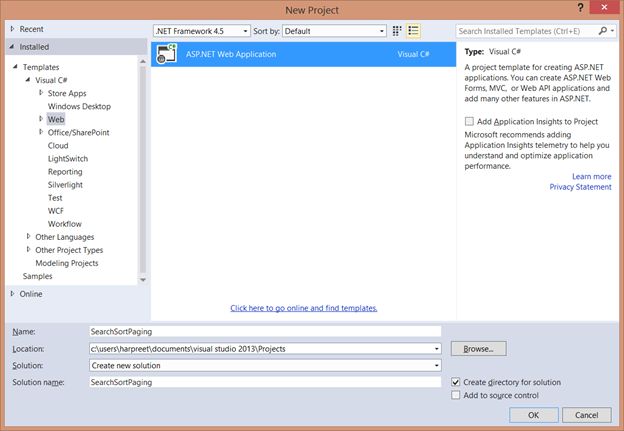Expand the Office/SharePoint node

point(41,132)
